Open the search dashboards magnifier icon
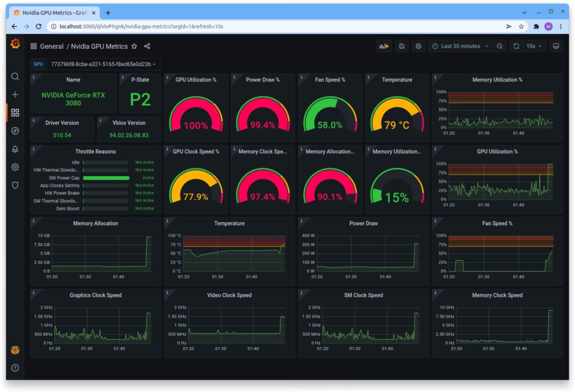Screen dimensions: 575x392 15,76
